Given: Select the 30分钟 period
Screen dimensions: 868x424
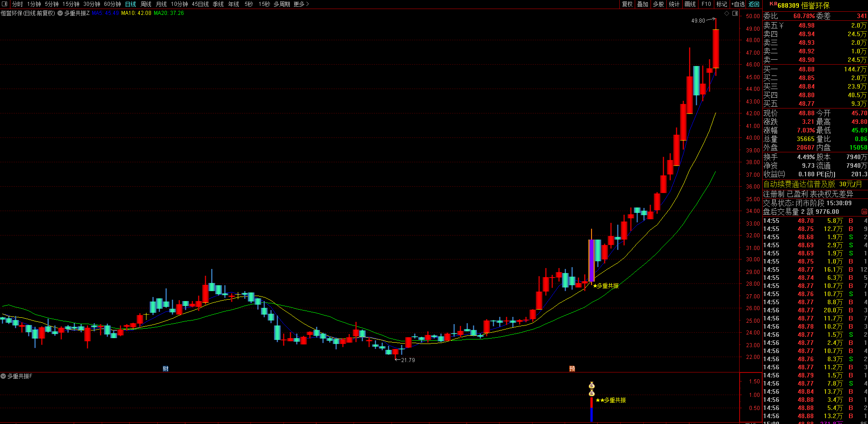Looking at the screenshot, I should (92, 4).
